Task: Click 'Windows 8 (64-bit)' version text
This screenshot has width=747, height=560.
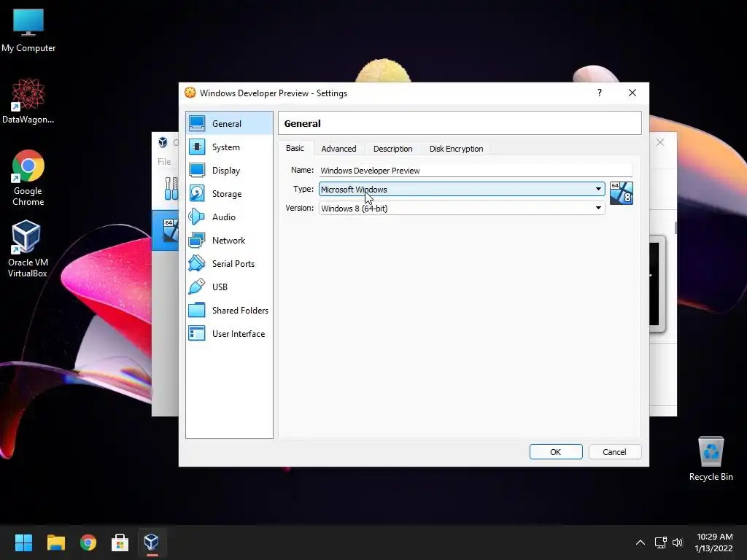Action: 355,209
